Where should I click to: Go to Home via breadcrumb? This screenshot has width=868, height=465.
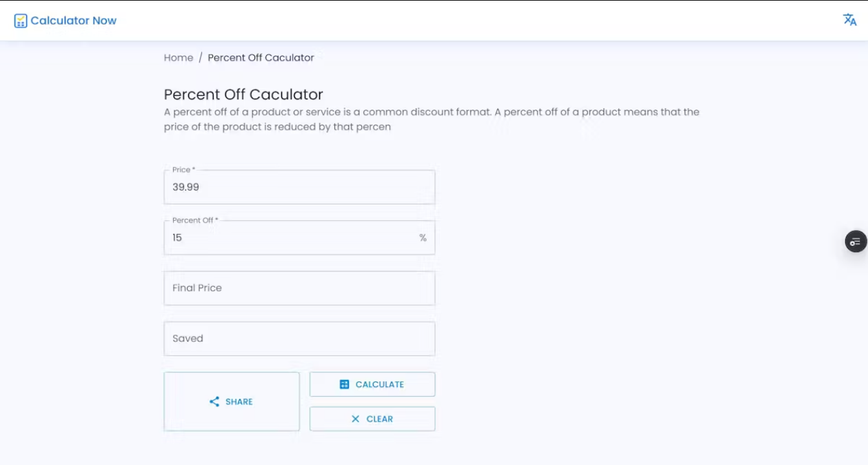(178, 58)
